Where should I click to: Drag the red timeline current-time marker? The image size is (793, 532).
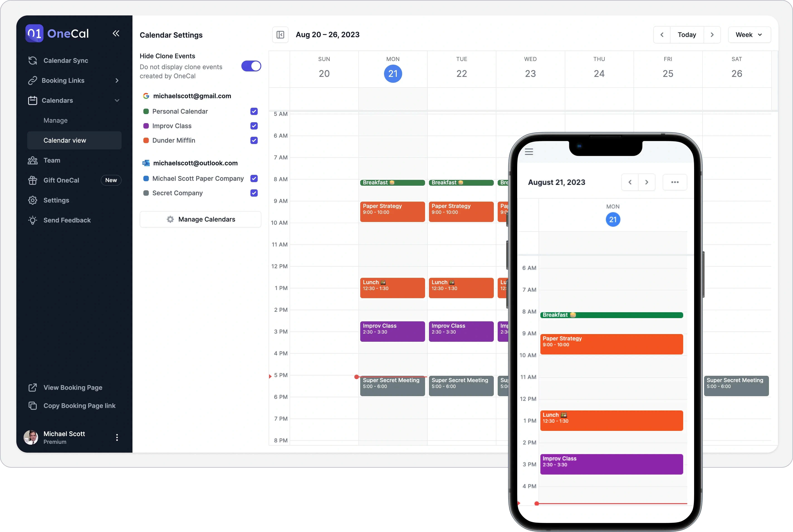click(x=357, y=375)
